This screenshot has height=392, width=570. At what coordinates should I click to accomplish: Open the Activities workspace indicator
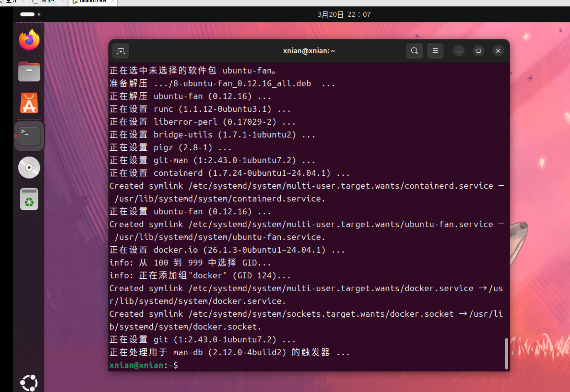[x=30, y=14]
